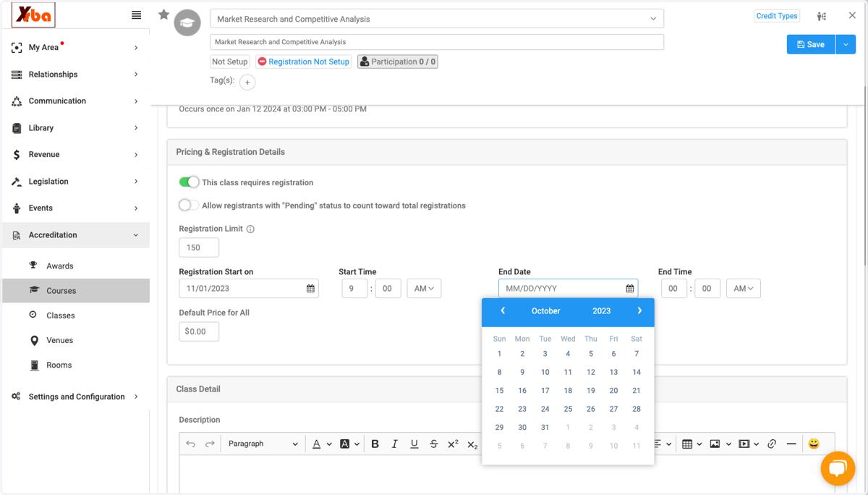Image resolution: width=868 pixels, height=495 pixels.
Task: Open the Library menu
Action: pyautogui.click(x=75, y=128)
